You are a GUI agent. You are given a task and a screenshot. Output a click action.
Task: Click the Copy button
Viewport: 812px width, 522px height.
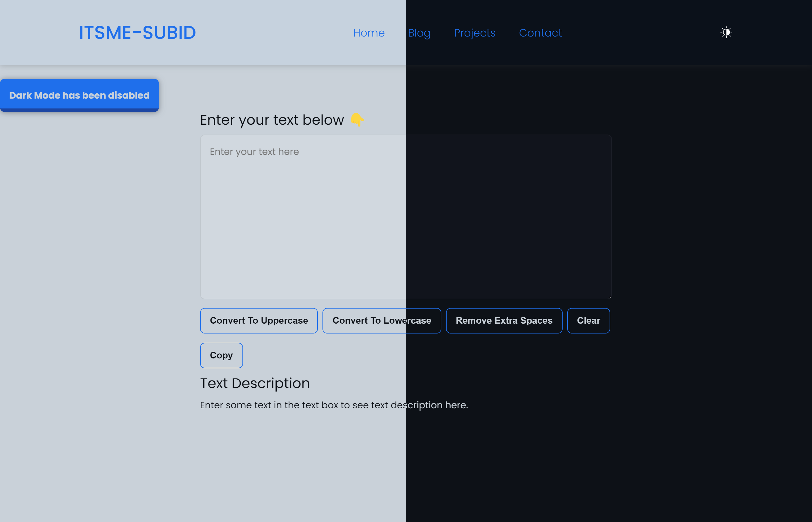tap(221, 355)
